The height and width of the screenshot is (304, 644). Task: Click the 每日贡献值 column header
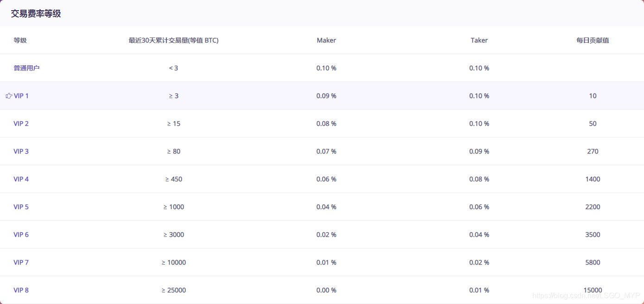click(593, 40)
